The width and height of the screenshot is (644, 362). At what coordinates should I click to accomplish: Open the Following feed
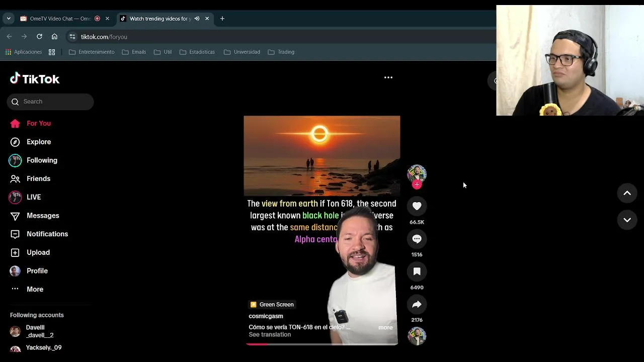click(33, 160)
